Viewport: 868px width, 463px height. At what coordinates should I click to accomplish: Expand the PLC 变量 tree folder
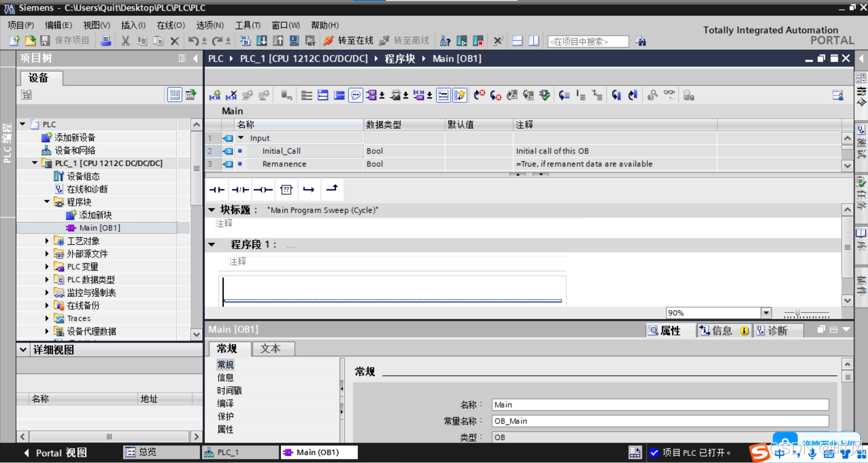47,267
